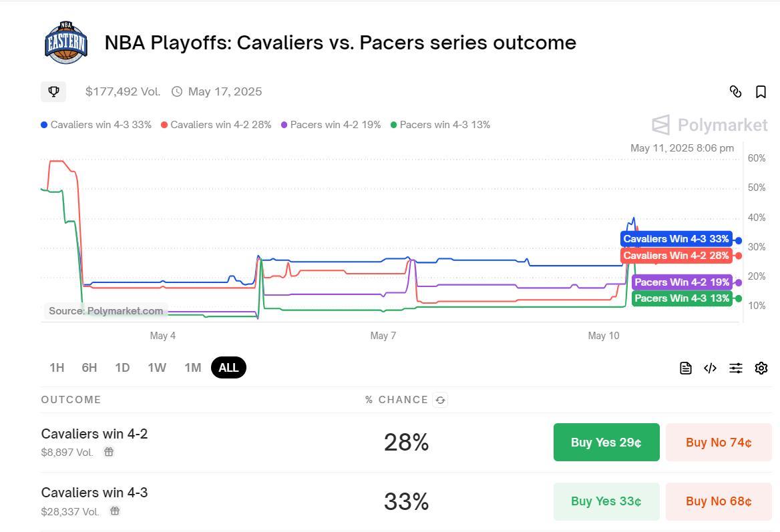Bookmark this market

tap(761, 92)
